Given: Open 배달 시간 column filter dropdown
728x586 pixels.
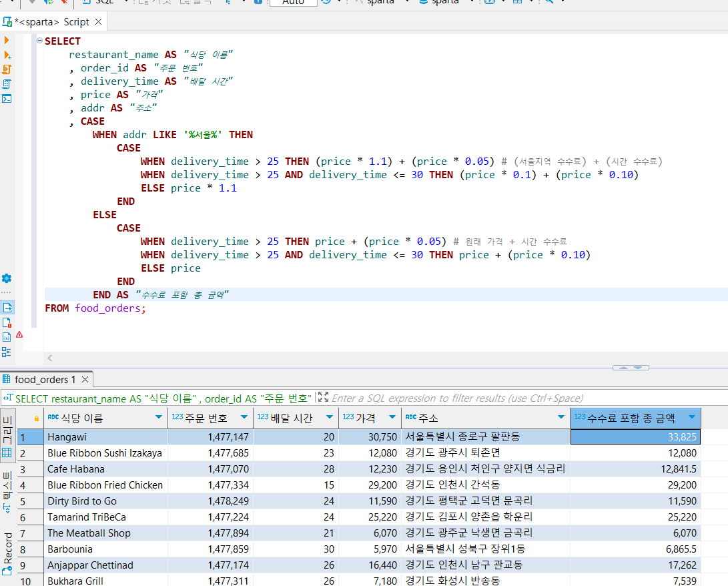Looking at the screenshot, I should click(x=330, y=417).
